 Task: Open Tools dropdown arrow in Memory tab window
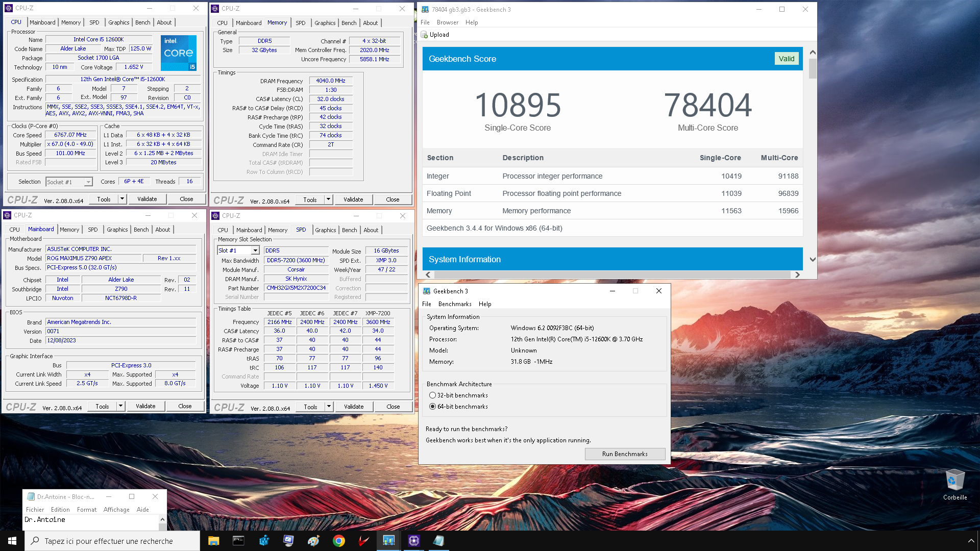pos(328,199)
